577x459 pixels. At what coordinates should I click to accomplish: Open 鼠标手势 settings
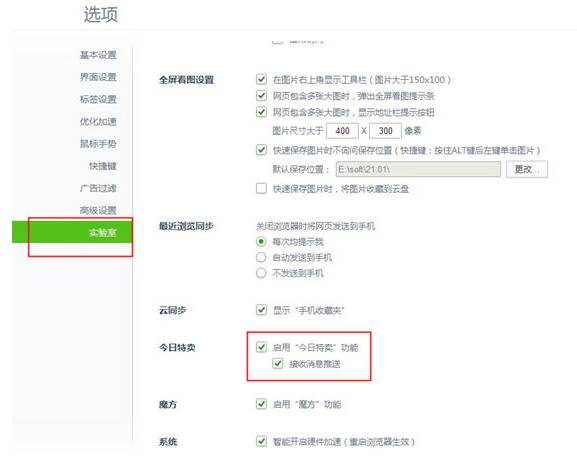(98, 144)
